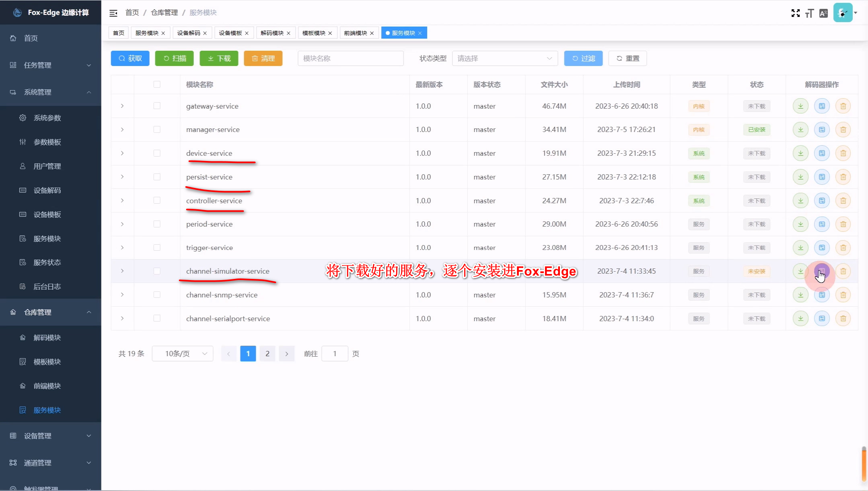This screenshot has width=868, height=491.
Task: Click the 过滤 filter button
Action: (583, 58)
